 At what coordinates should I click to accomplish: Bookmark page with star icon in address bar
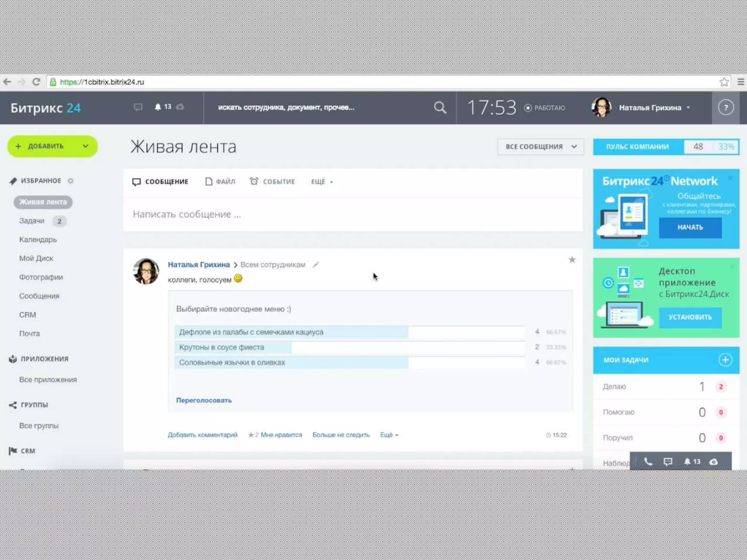724,82
